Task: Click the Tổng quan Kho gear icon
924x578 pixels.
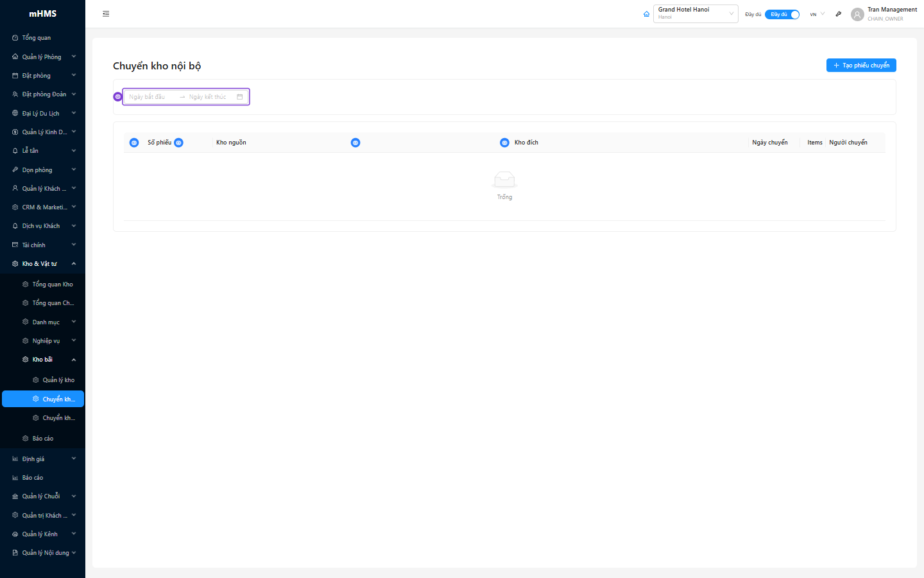Action: 26,284
